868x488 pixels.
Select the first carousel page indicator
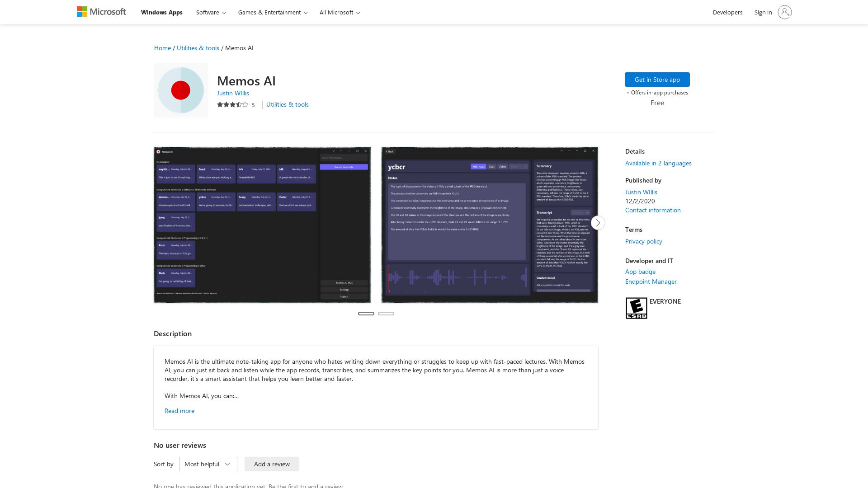point(366,313)
